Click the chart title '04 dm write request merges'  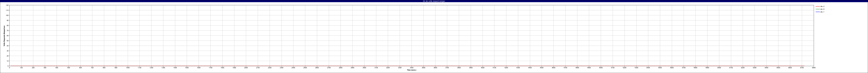click(434, 1)
